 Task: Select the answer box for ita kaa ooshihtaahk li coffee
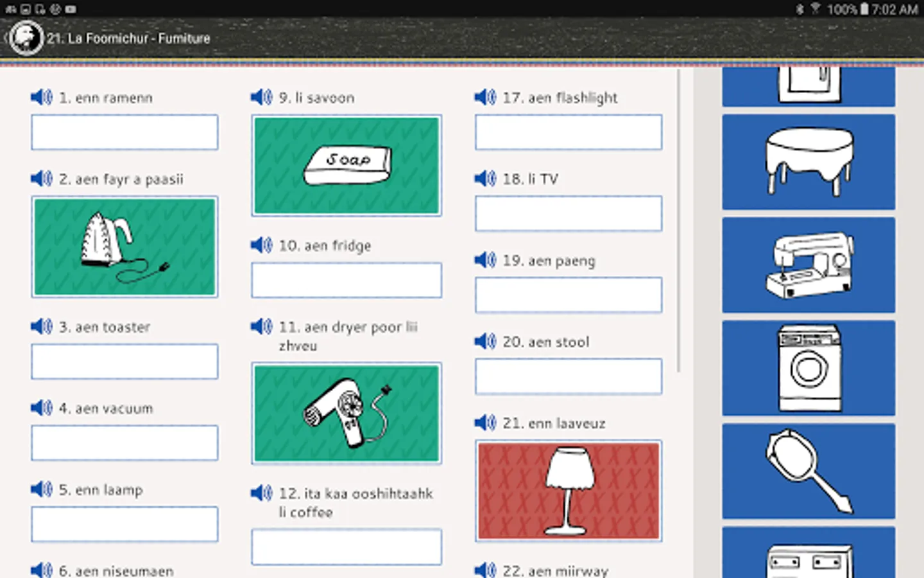(346, 547)
